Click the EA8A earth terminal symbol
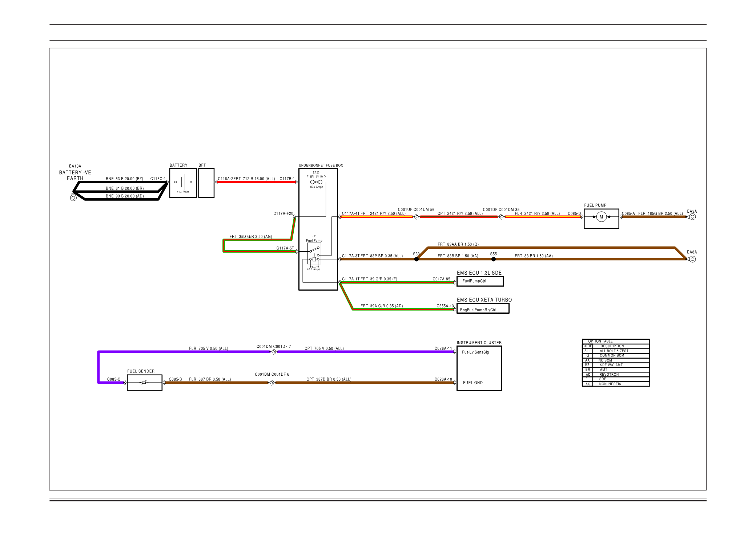Image resolution: width=756 pixels, height=535 pixels. point(692,259)
